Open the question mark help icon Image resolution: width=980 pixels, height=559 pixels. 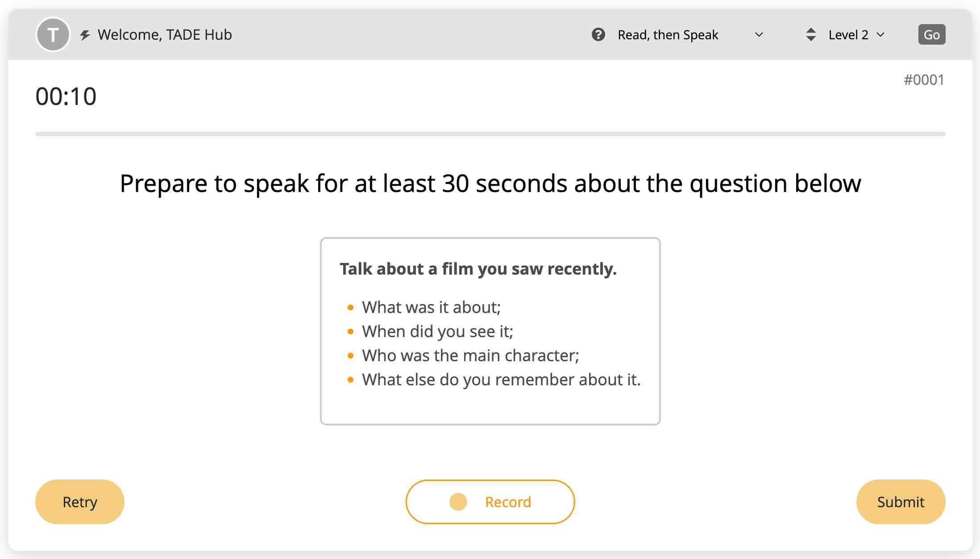click(x=598, y=34)
